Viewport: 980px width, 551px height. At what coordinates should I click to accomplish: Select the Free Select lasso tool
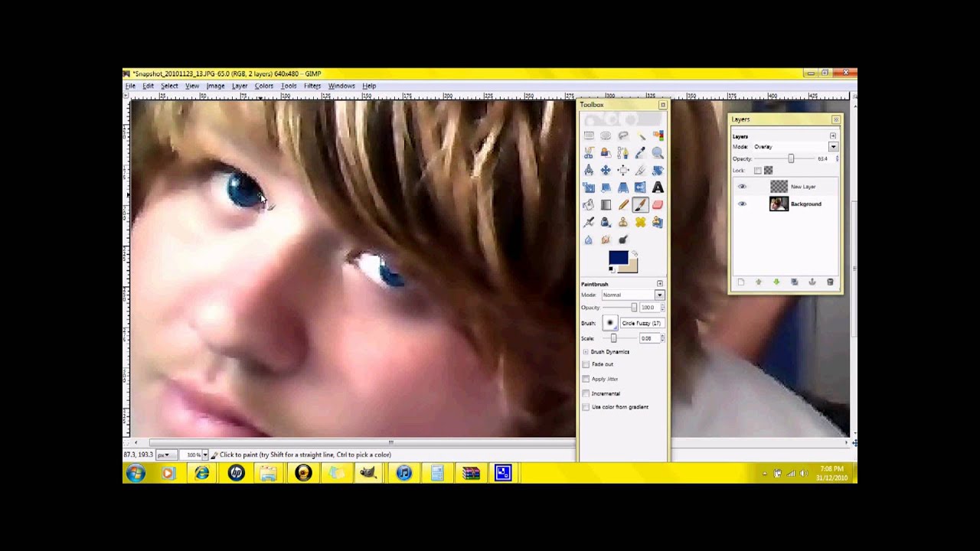[623, 135]
